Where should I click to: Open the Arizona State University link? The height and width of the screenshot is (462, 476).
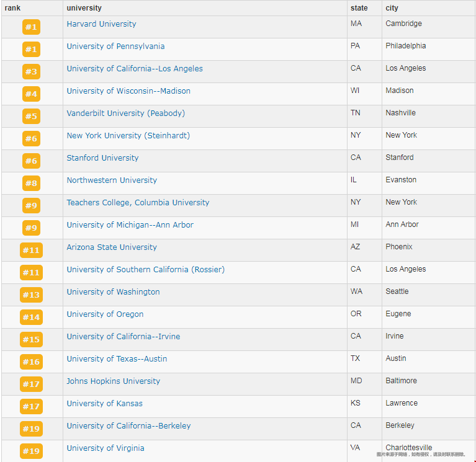click(112, 247)
